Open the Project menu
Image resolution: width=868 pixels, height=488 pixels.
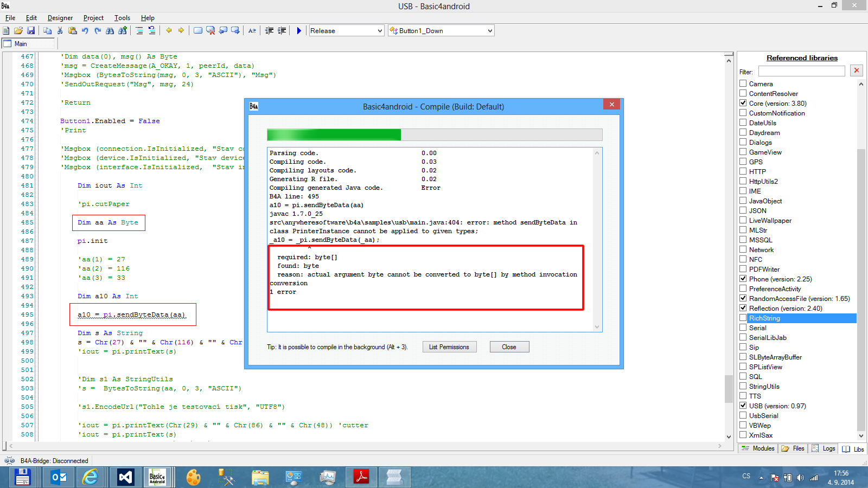93,18
